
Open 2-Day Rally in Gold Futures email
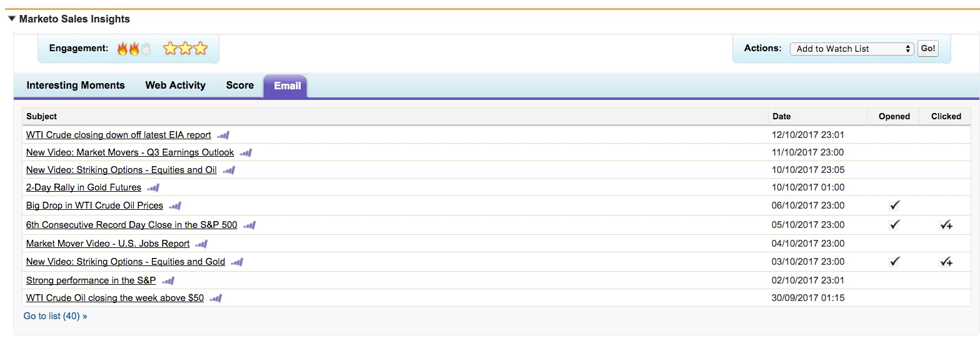coord(84,187)
